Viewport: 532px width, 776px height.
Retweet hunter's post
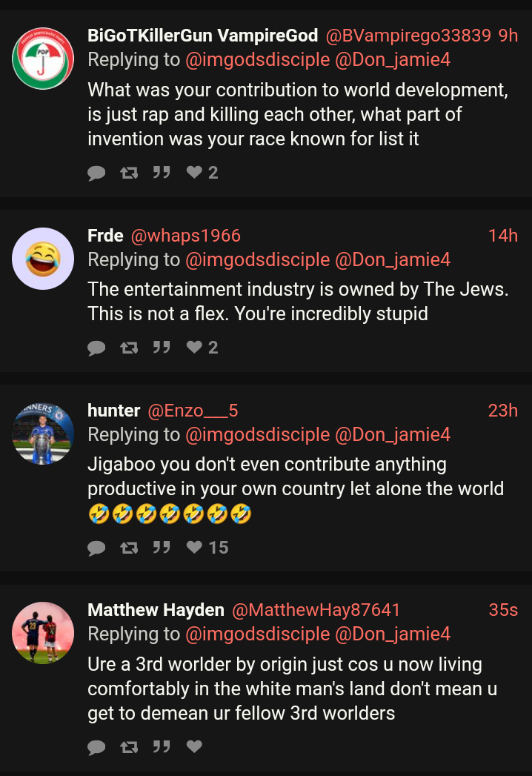(129, 548)
